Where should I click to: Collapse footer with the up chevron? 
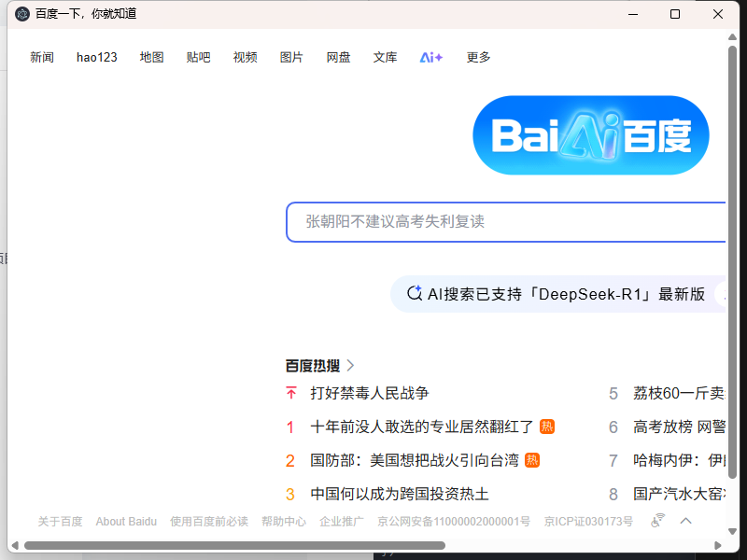pyautogui.click(x=685, y=521)
